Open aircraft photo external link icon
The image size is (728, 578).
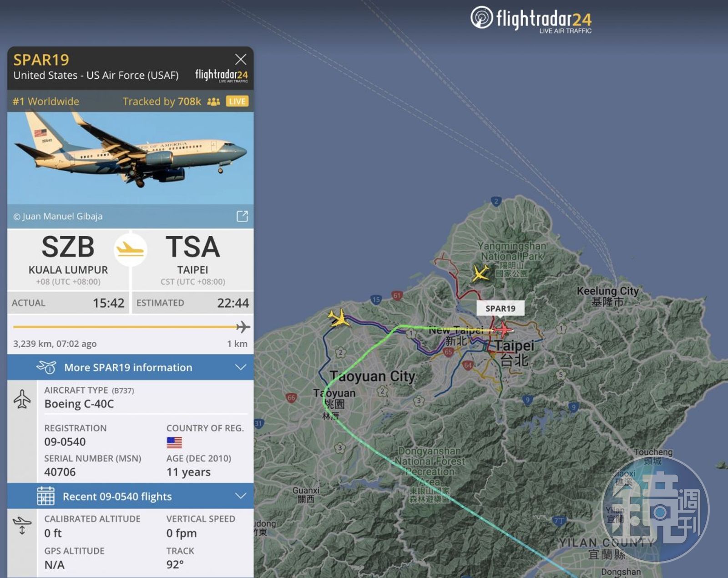[242, 216]
